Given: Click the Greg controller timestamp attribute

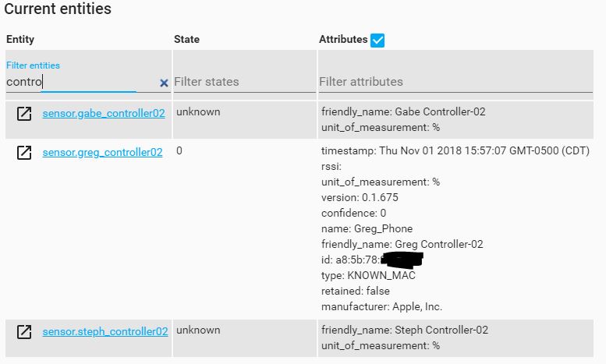Looking at the screenshot, I should coord(455,150).
